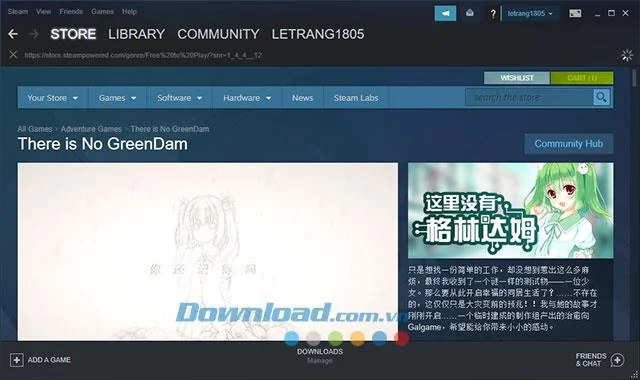The image size is (640, 380).
Task: Open Steam Labs
Action: click(x=356, y=98)
